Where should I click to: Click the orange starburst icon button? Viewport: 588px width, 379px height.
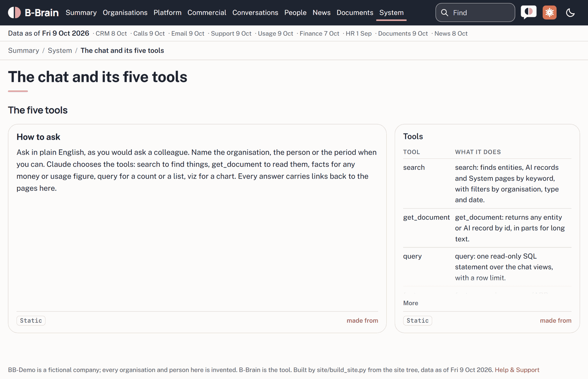[x=549, y=12]
